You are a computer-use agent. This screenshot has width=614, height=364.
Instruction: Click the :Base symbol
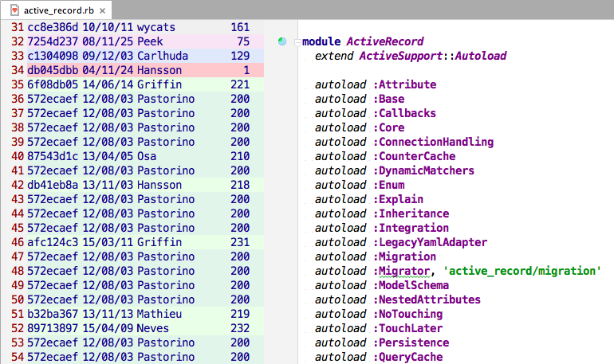tap(389, 99)
